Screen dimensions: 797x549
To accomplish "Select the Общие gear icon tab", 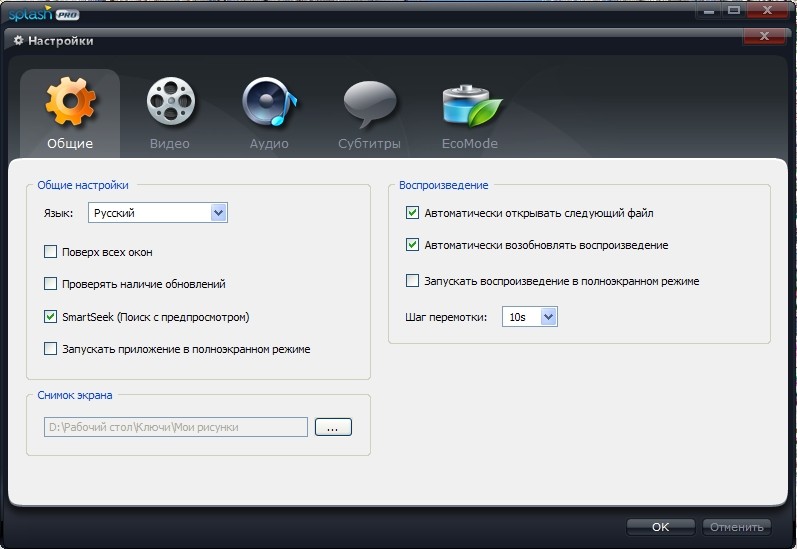I will click(x=70, y=101).
